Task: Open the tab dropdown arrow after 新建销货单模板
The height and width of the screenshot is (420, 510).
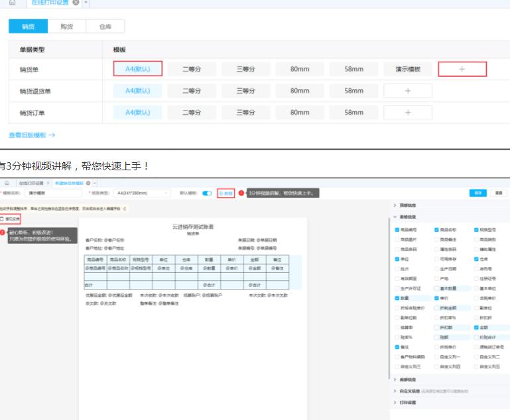Action: click(x=95, y=184)
